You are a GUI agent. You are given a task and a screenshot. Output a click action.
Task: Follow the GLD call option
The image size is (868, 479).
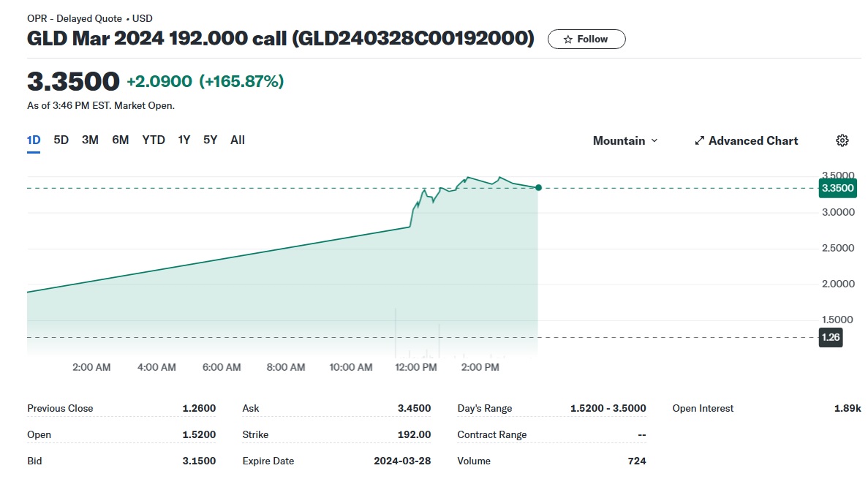click(586, 39)
